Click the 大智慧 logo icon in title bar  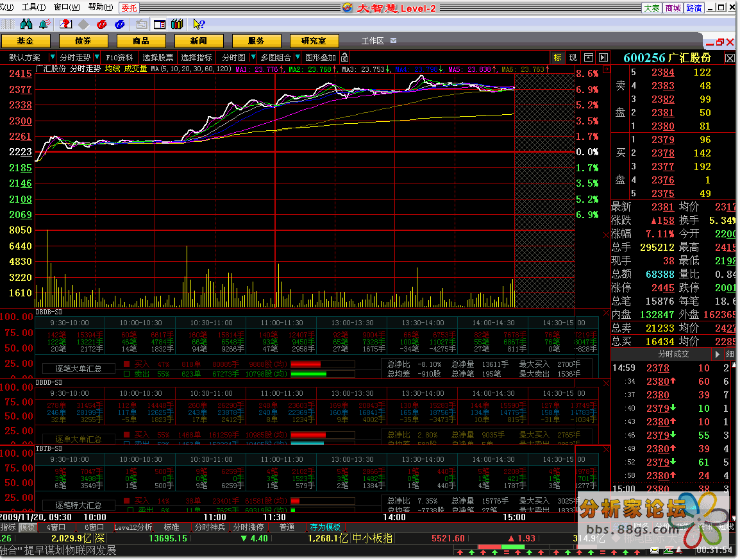pyautogui.click(x=348, y=8)
